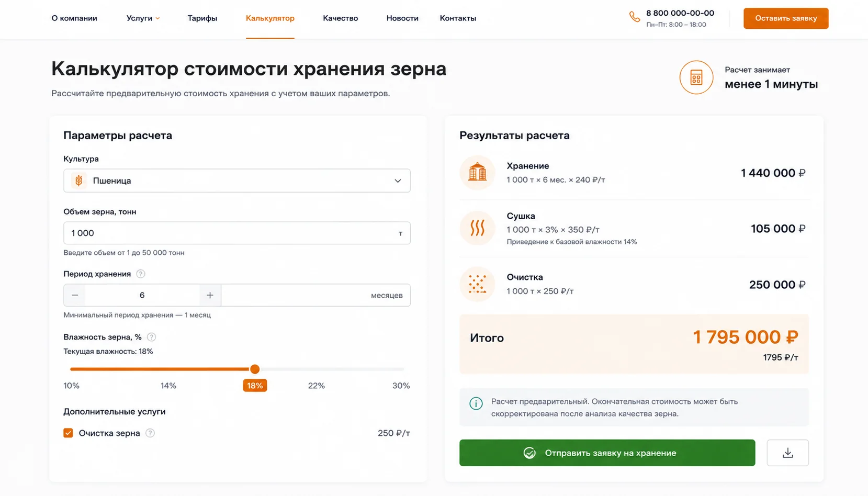Click formula 1 000 т × 3% × 350 ₽/т
Image resolution: width=868 pixels, height=496 pixels.
(553, 230)
